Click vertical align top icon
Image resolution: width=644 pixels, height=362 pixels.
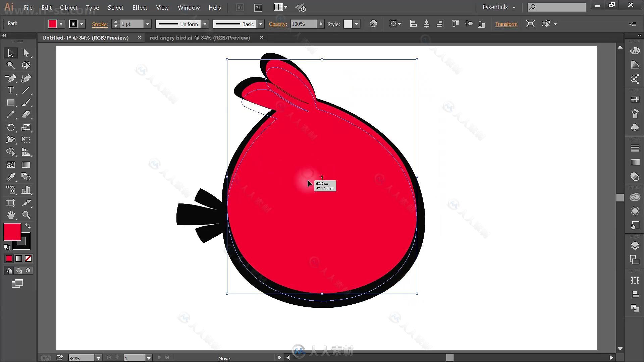455,24
